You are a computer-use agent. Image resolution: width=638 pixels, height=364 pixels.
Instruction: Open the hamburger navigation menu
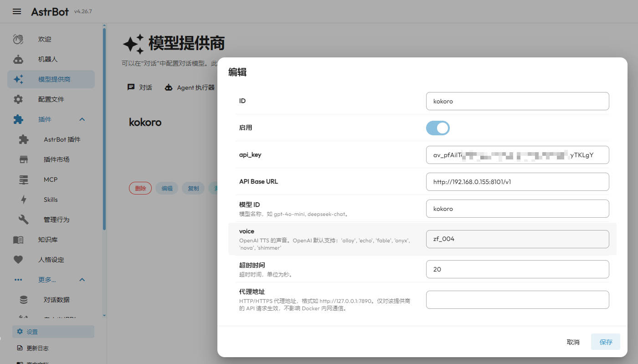17,11
